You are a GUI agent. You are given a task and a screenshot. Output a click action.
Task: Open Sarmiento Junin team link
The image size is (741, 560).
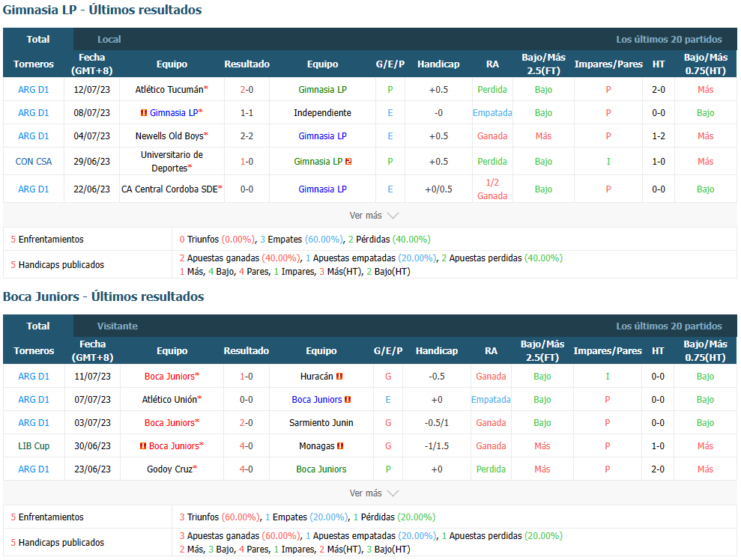(321, 422)
